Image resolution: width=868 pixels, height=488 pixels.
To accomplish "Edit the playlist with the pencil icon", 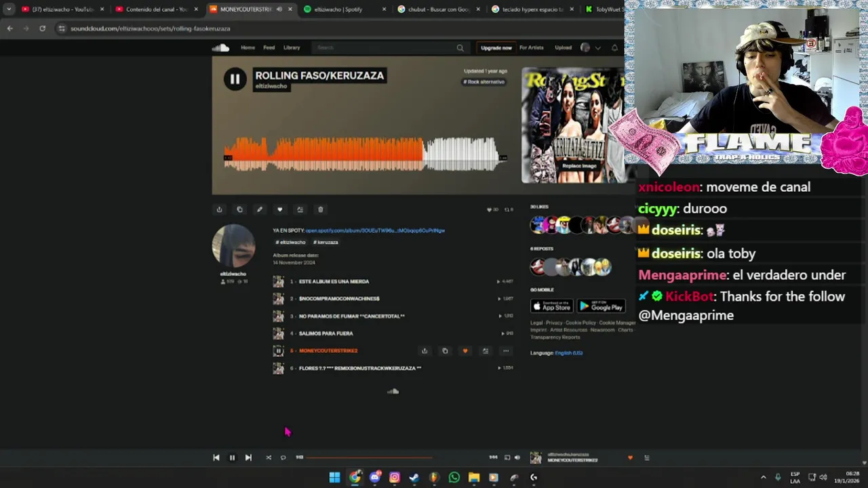I will (x=260, y=209).
